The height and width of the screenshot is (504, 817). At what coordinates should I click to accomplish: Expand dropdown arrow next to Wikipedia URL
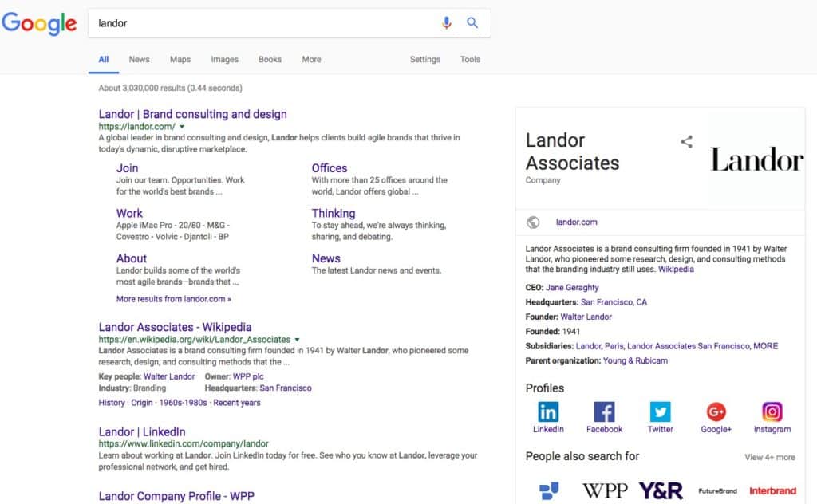tap(297, 340)
